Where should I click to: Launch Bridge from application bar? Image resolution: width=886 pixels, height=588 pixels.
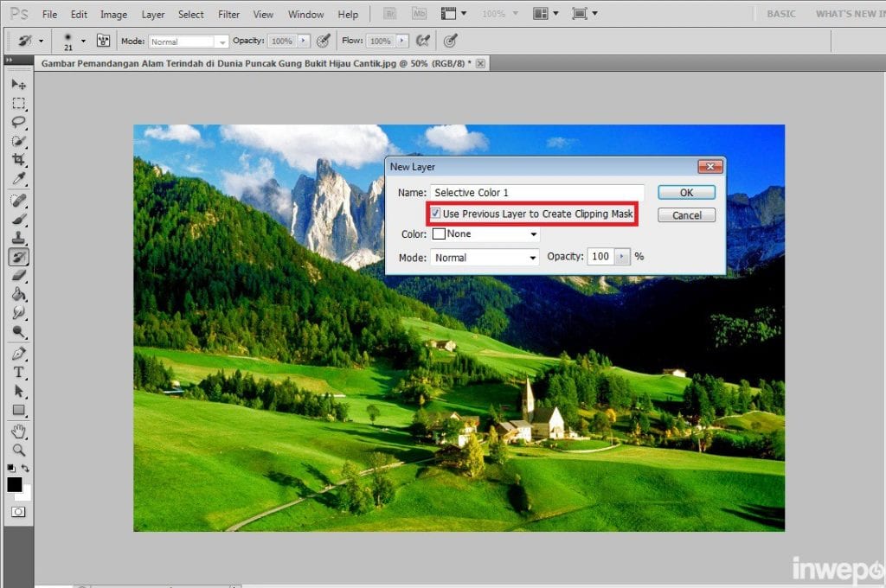point(390,14)
